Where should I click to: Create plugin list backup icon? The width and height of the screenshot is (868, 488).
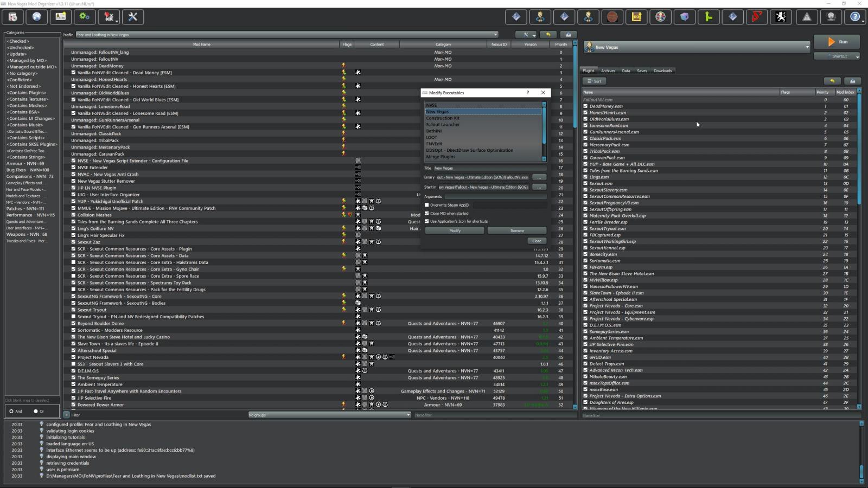852,81
